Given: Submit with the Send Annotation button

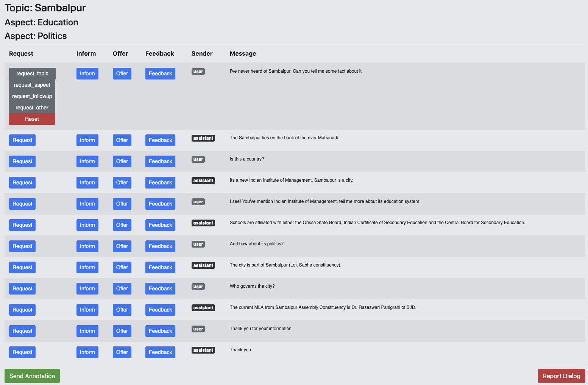Looking at the screenshot, I should click(32, 376).
